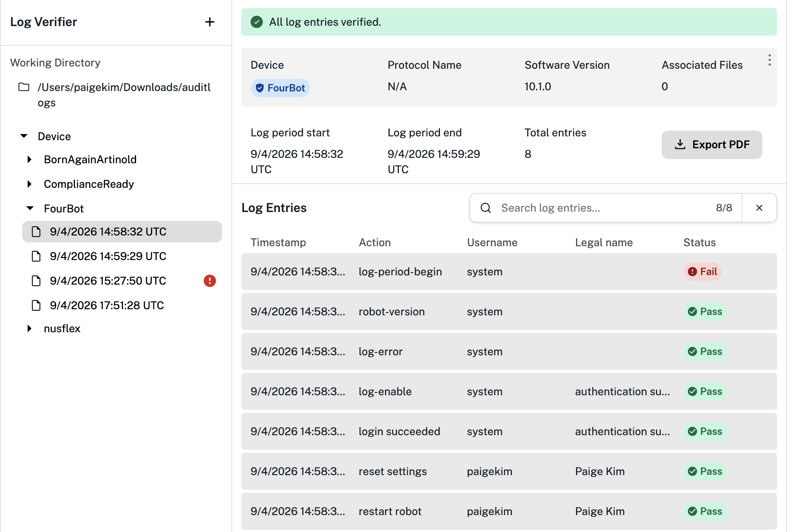Open the three-dot more options menu

(769, 60)
